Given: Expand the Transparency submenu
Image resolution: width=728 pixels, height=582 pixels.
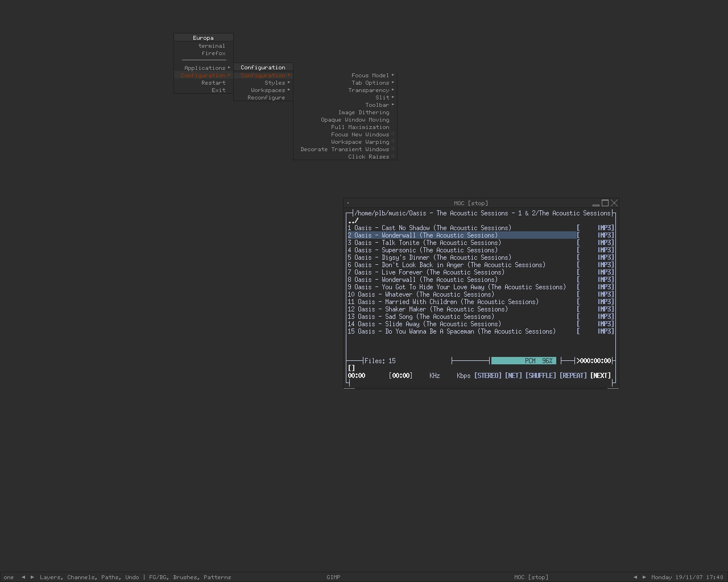Looking at the screenshot, I should click(x=345, y=90).
